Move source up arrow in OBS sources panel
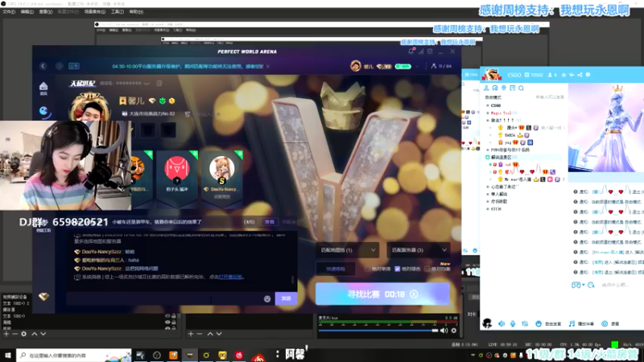The width and height of the screenshot is (644, 362). tap(35, 334)
